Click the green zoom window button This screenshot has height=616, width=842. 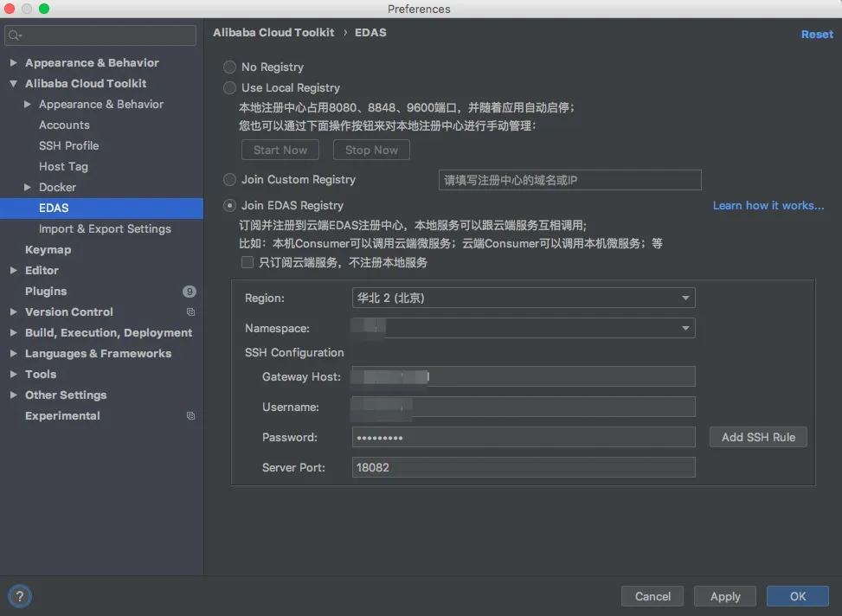click(x=44, y=9)
